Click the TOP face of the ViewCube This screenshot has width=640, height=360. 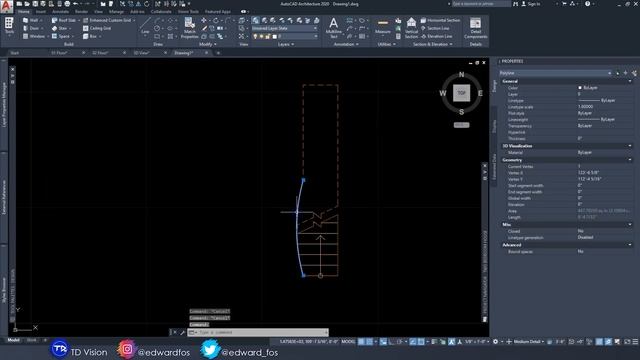(x=461, y=93)
